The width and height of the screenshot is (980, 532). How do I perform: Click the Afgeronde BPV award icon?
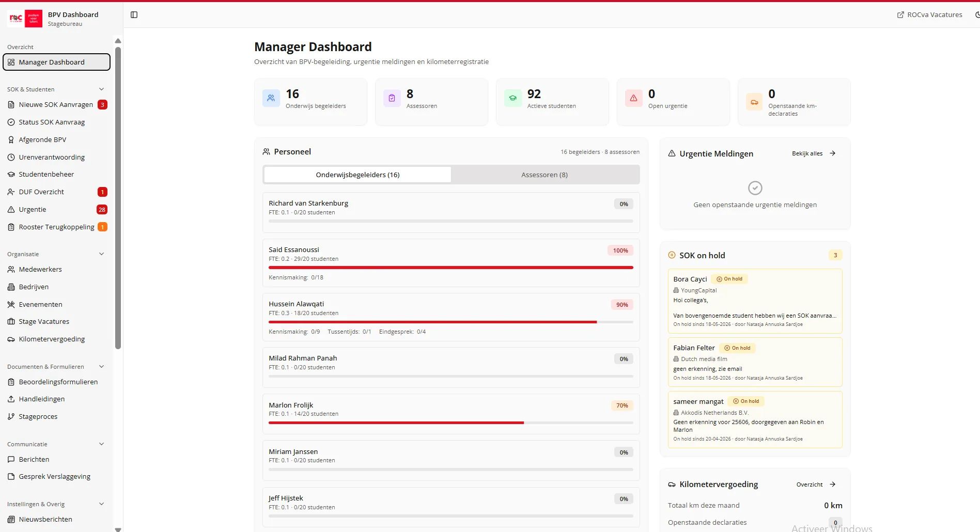point(11,140)
